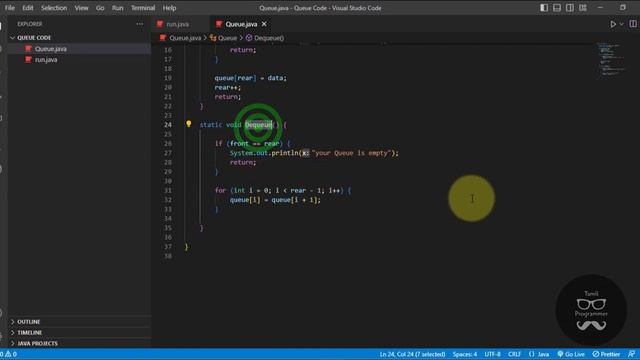Image resolution: width=640 pixels, height=360 pixels.
Task: Open the Terminal menu
Action: click(x=143, y=8)
